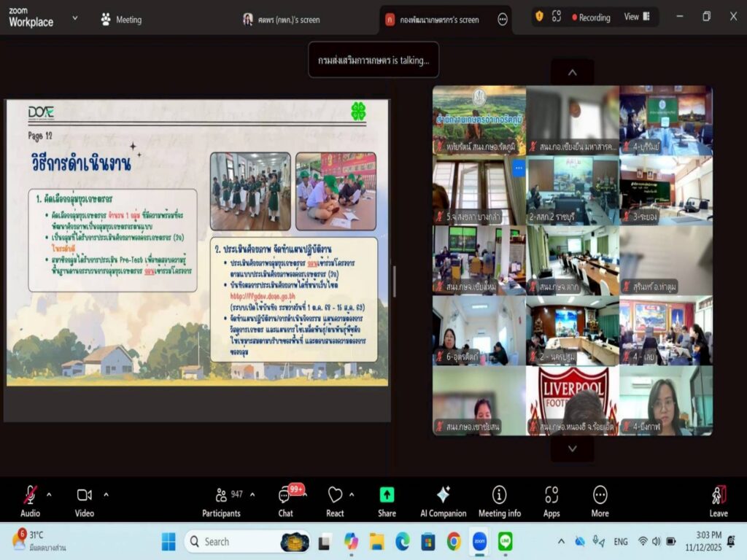Expand video options arrow next to Video

(x=106, y=494)
